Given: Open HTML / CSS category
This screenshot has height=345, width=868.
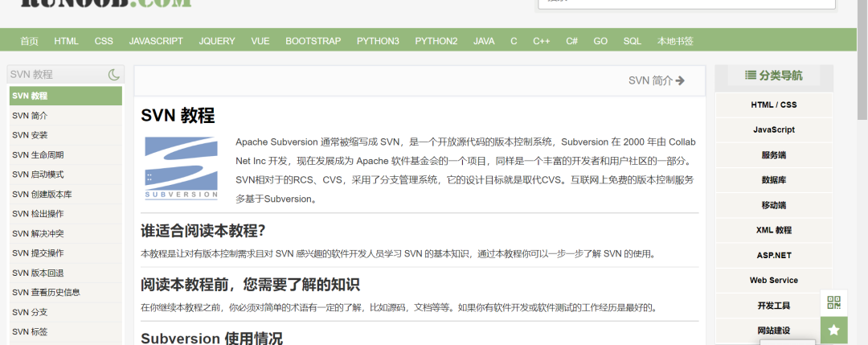Looking at the screenshot, I should pos(774,105).
